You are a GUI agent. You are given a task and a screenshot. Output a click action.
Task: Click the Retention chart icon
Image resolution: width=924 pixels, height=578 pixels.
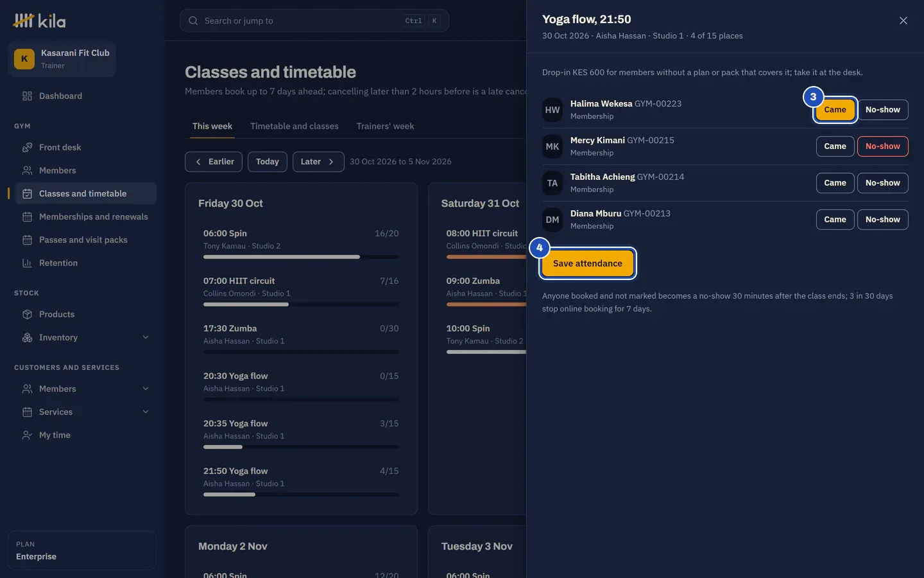tap(27, 263)
